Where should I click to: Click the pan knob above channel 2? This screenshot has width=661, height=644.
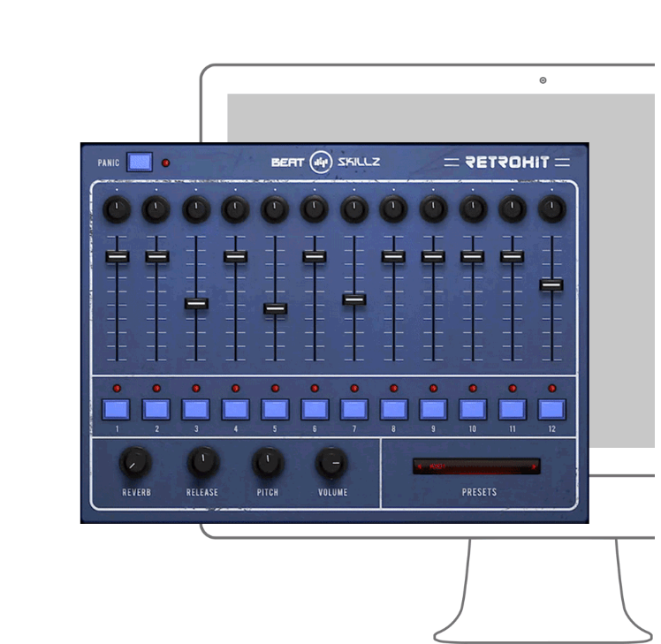pos(156,208)
